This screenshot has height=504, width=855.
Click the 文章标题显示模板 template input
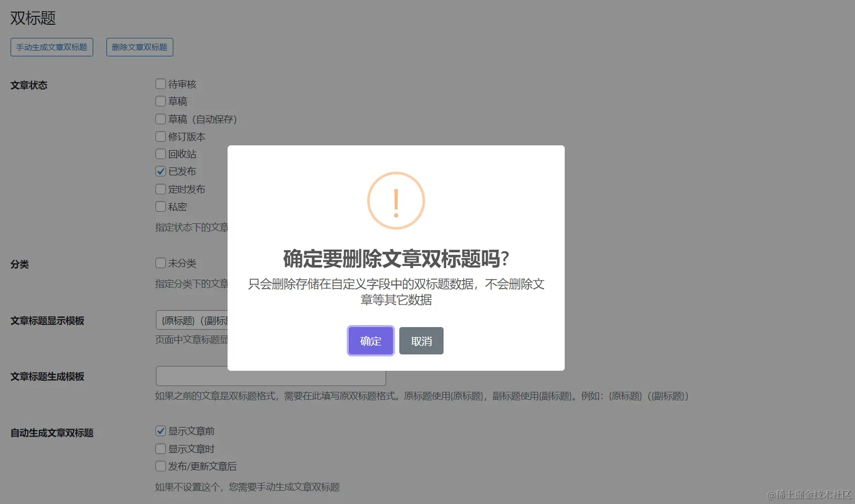(x=190, y=320)
